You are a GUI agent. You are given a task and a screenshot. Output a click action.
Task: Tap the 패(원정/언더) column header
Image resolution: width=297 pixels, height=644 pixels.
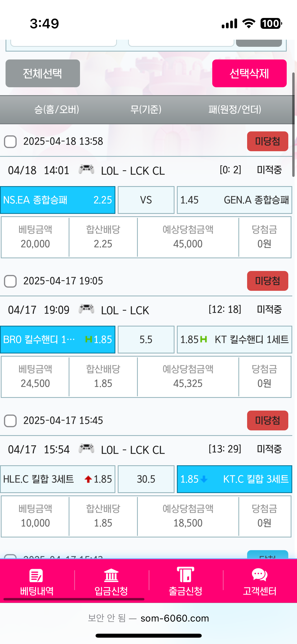235,109
